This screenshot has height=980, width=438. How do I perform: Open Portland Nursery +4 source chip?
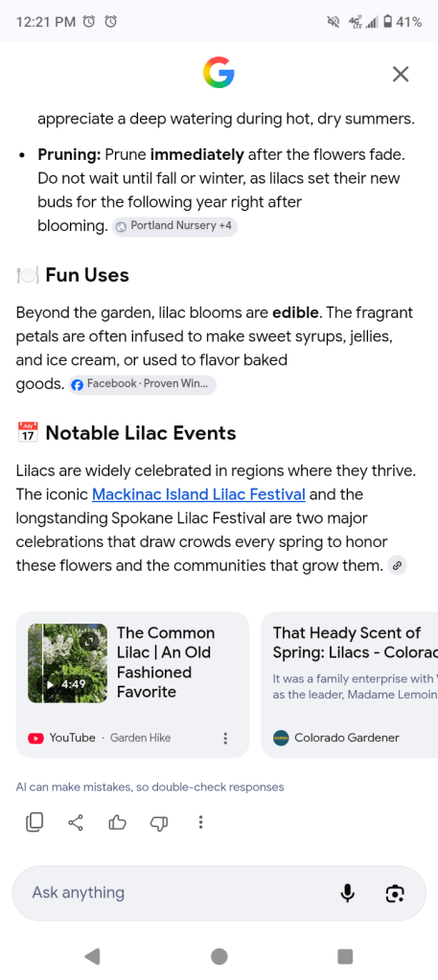175,226
